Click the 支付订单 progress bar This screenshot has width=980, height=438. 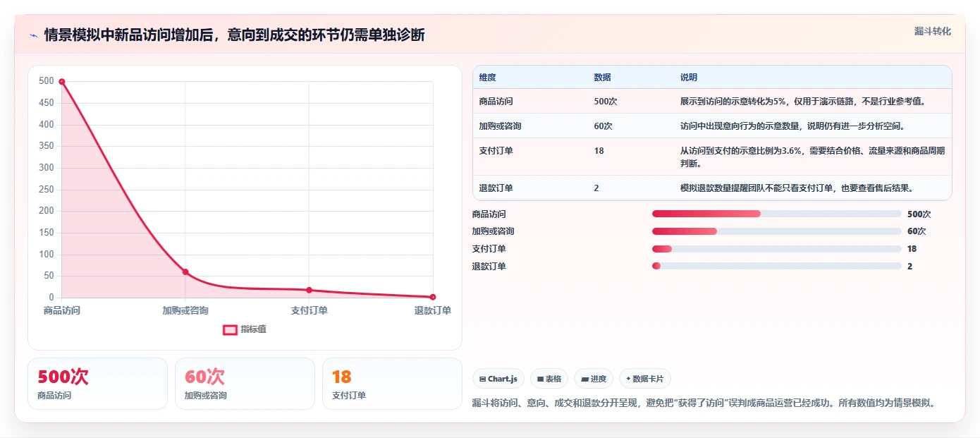click(x=776, y=249)
